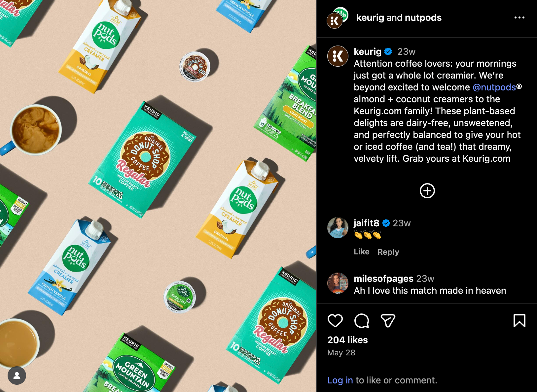The height and width of the screenshot is (392, 537).
Task: Open comments with the speech bubble icon
Action: 362,321
